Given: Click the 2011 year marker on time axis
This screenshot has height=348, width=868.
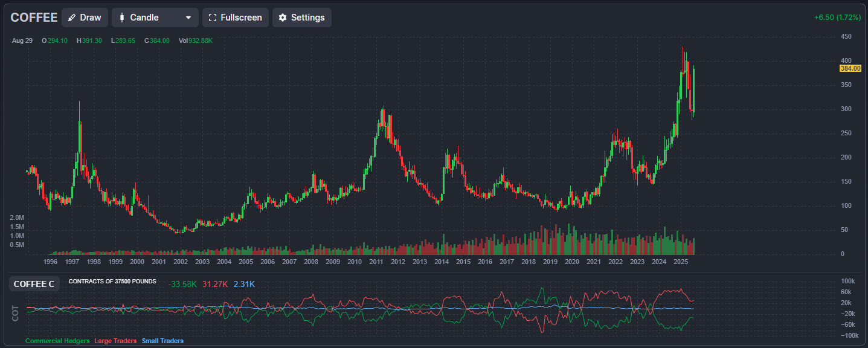Looking at the screenshot, I should pyautogui.click(x=376, y=262).
